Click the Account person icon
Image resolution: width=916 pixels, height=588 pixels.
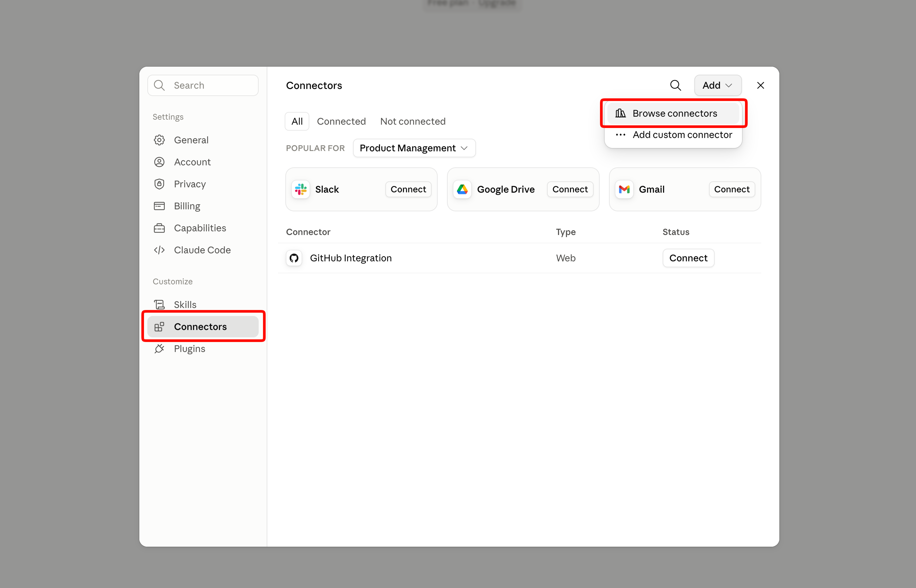click(159, 162)
